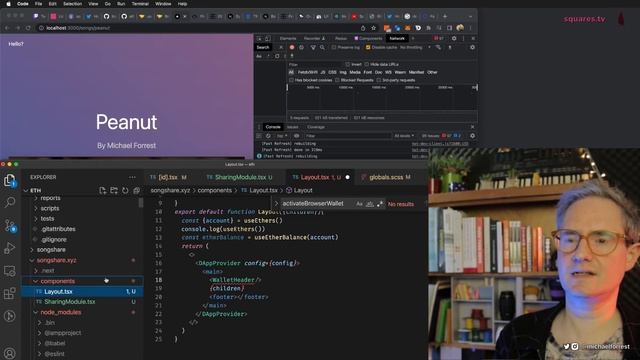640x360 pixels.
Task: Open the Accounts icon in the activity bar
Action: (x=10, y=353)
